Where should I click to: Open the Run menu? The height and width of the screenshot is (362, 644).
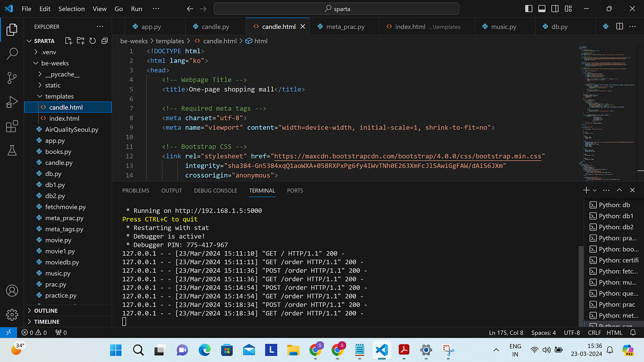137,9
